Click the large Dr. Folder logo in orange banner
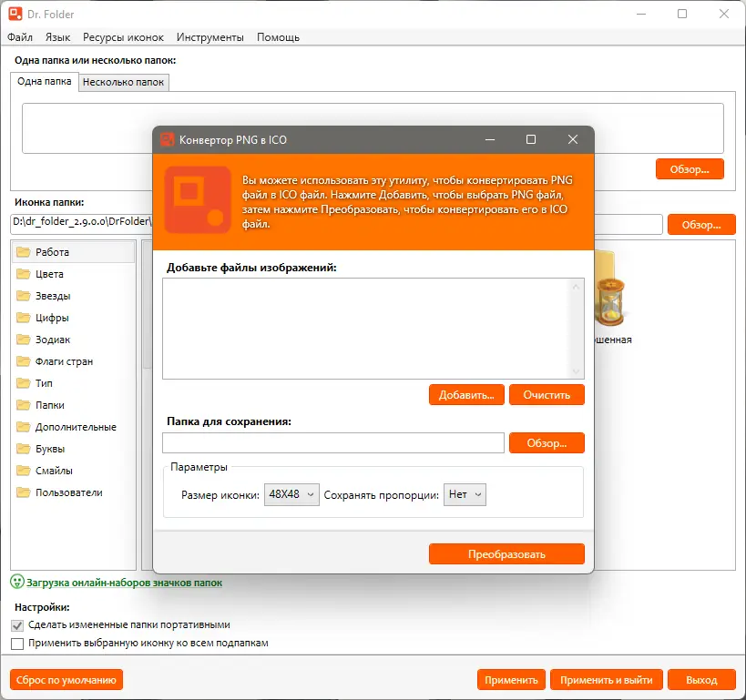The width and height of the screenshot is (746, 700). point(198,199)
